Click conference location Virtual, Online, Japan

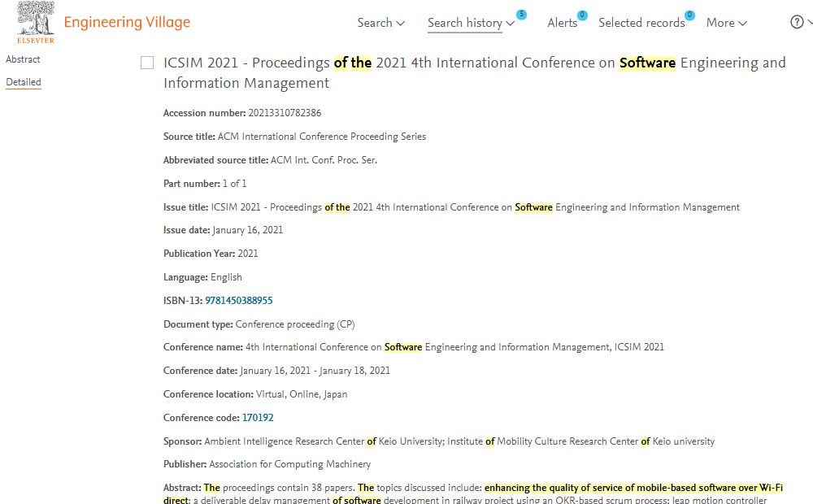(302, 394)
